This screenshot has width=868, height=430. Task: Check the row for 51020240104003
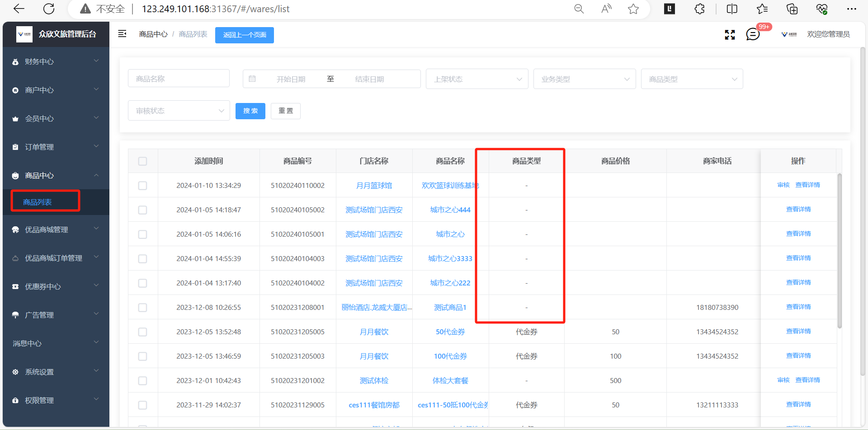tap(142, 259)
